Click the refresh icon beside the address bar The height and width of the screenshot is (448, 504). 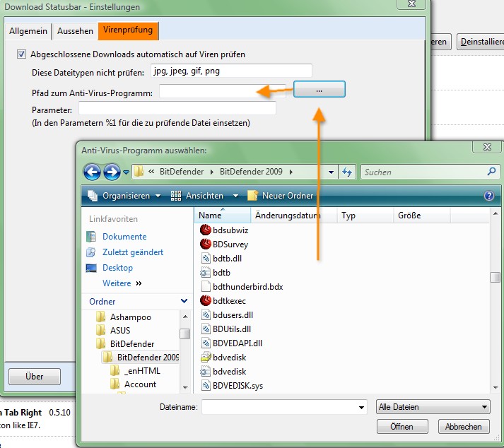[347, 172]
